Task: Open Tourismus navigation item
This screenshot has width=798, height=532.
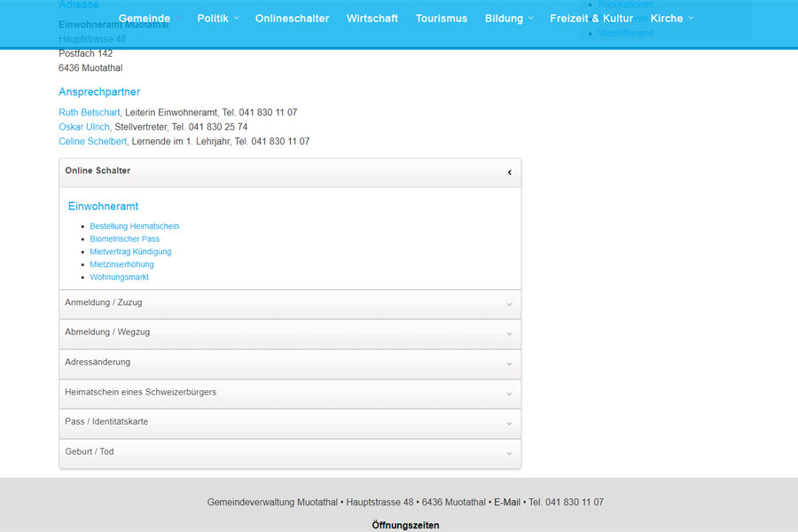Action: click(x=442, y=19)
